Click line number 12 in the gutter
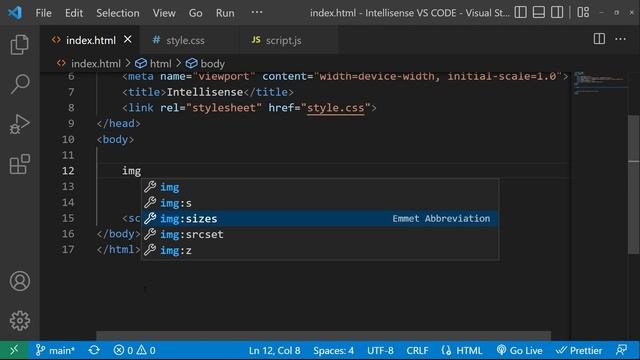The width and height of the screenshot is (640, 360). click(x=68, y=171)
